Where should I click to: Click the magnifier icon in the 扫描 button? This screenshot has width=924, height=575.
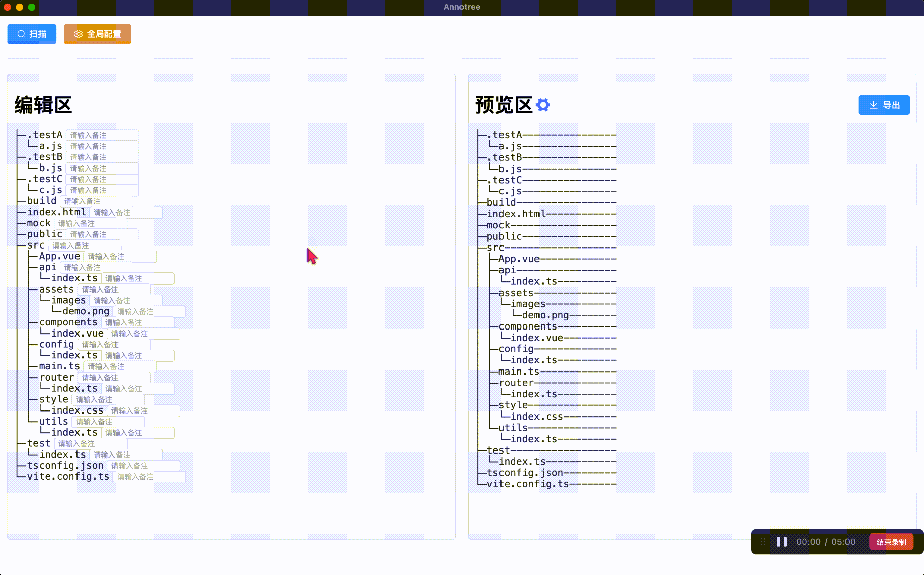pyautogui.click(x=20, y=33)
